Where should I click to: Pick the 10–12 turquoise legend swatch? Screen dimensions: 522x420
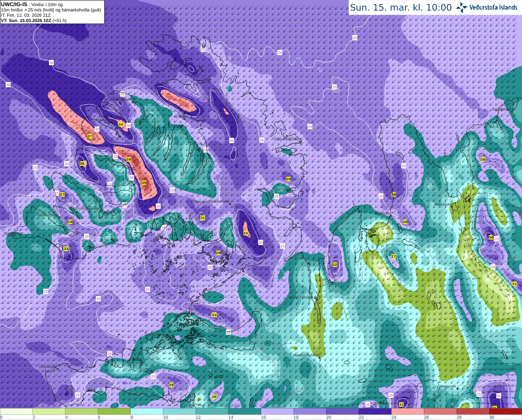[x=179, y=412]
